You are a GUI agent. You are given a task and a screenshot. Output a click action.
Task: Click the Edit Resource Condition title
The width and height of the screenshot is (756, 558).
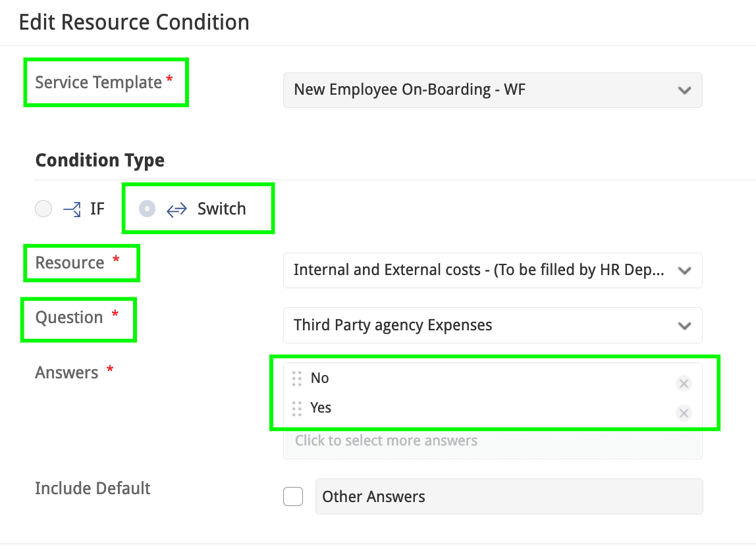click(x=134, y=22)
